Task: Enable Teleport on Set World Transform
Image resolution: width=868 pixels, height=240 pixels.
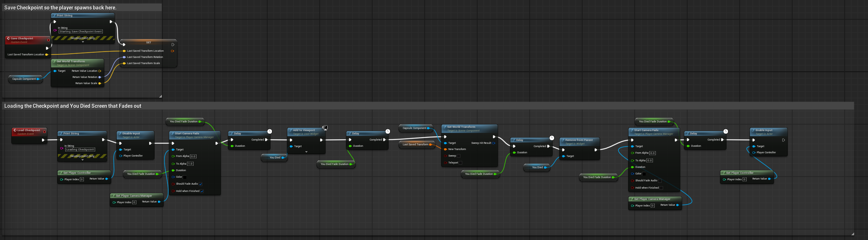Action: (x=460, y=163)
